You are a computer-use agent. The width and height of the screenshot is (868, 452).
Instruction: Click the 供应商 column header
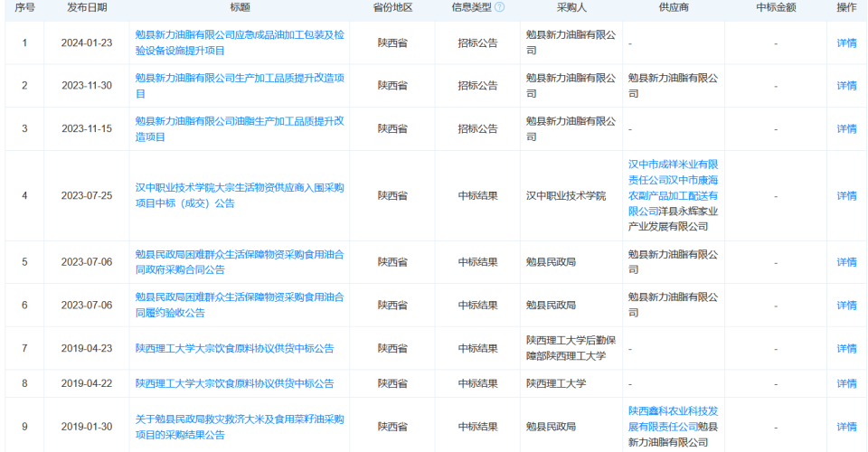coord(674,7)
